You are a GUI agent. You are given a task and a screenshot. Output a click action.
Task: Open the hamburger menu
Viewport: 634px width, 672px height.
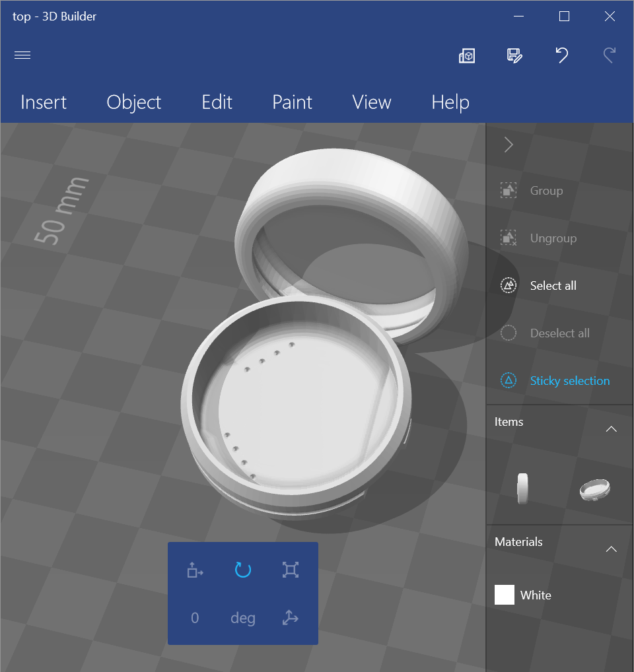(x=22, y=55)
